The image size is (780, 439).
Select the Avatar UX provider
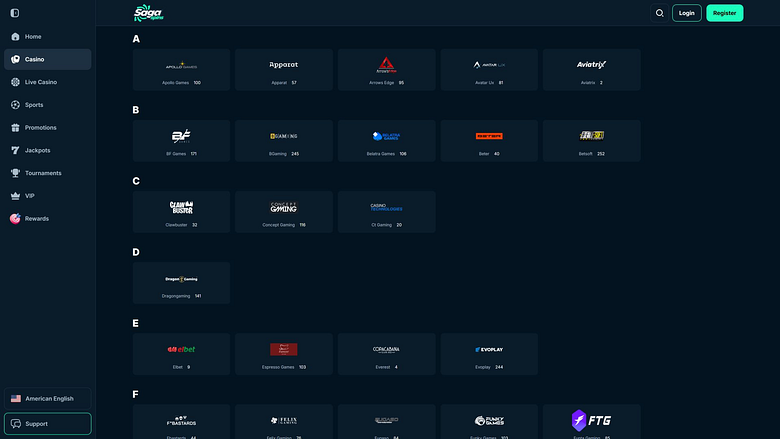pos(489,70)
